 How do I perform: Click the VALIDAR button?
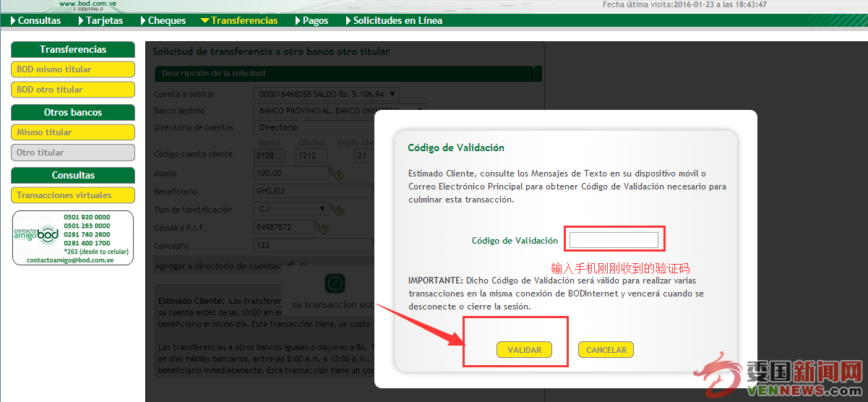[524, 350]
